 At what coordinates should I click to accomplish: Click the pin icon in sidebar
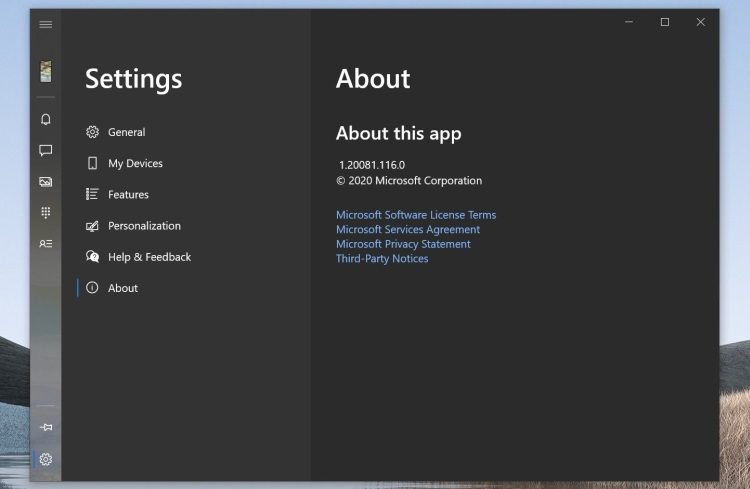coord(46,427)
